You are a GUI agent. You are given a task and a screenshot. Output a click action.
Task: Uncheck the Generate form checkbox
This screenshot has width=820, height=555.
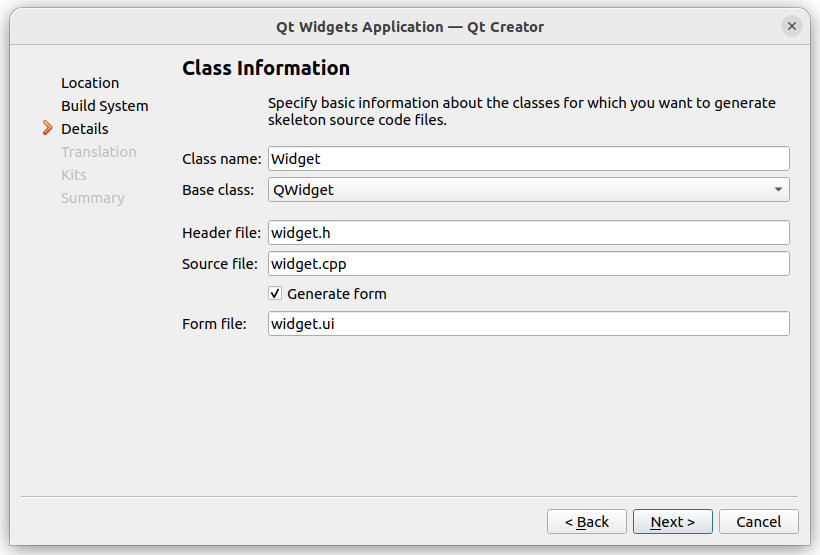[x=275, y=293]
